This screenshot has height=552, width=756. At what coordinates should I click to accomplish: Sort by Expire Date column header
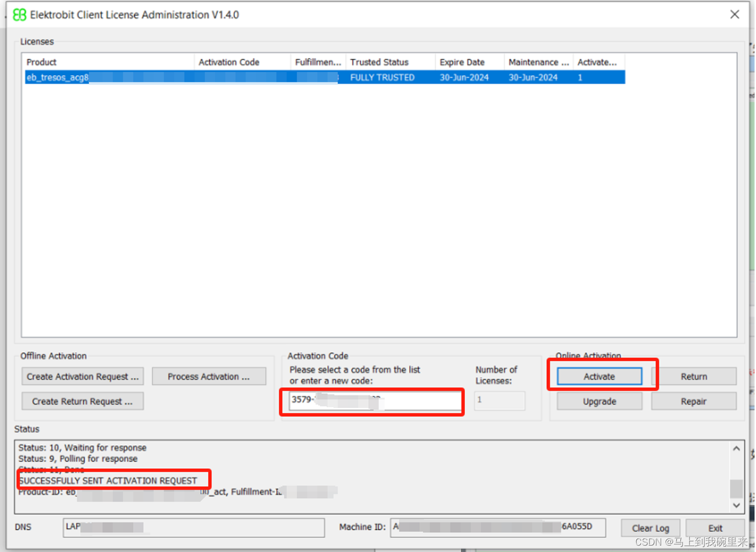tap(470, 62)
